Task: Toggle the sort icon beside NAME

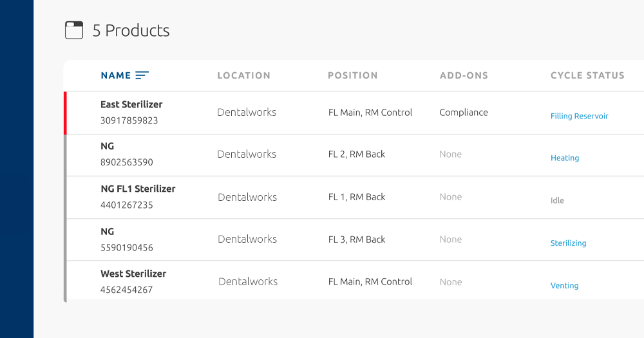Action: pos(142,75)
